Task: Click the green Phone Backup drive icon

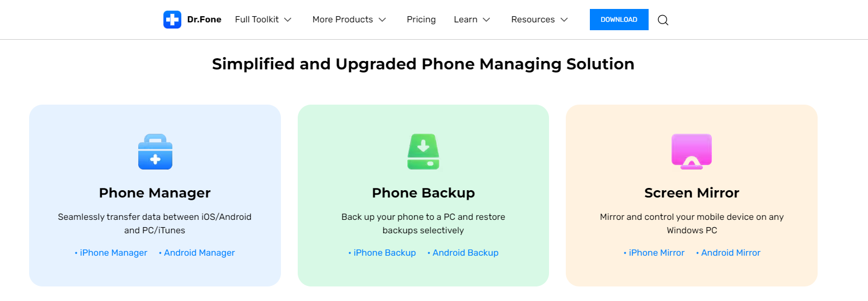Action: tap(423, 152)
